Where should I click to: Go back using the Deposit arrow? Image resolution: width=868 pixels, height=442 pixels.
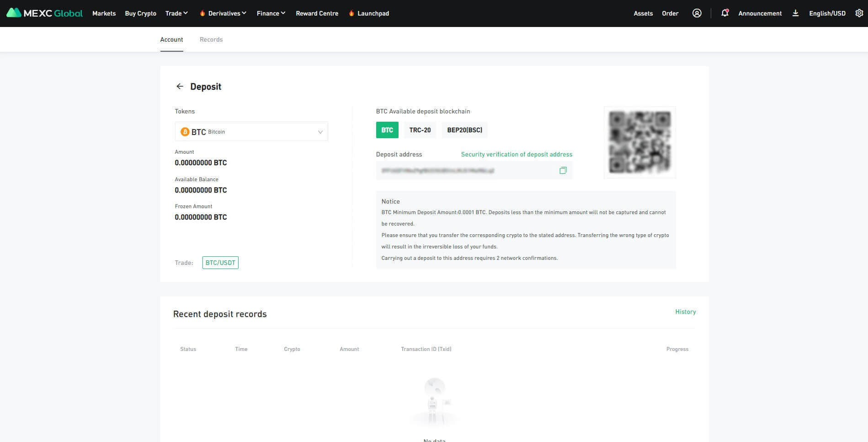(x=180, y=86)
